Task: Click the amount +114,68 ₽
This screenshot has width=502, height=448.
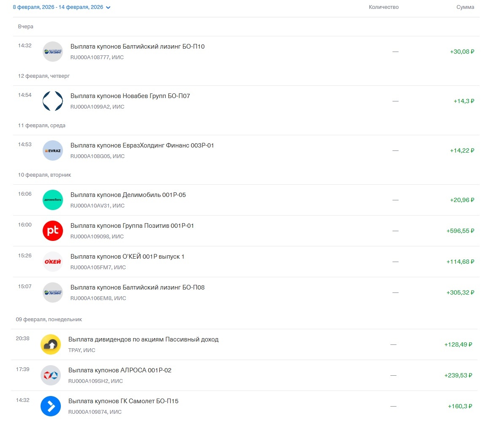Action: pyautogui.click(x=461, y=262)
